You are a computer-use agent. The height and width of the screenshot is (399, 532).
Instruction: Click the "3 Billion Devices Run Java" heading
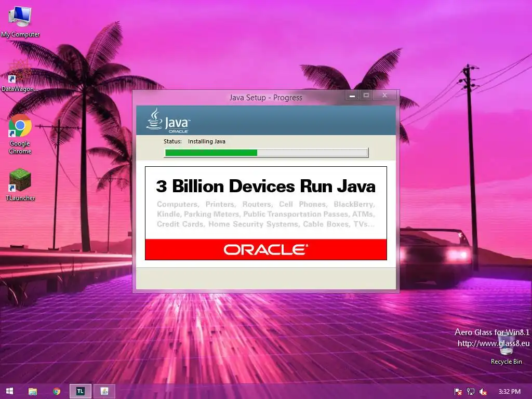pyautogui.click(x=265, y=186)
